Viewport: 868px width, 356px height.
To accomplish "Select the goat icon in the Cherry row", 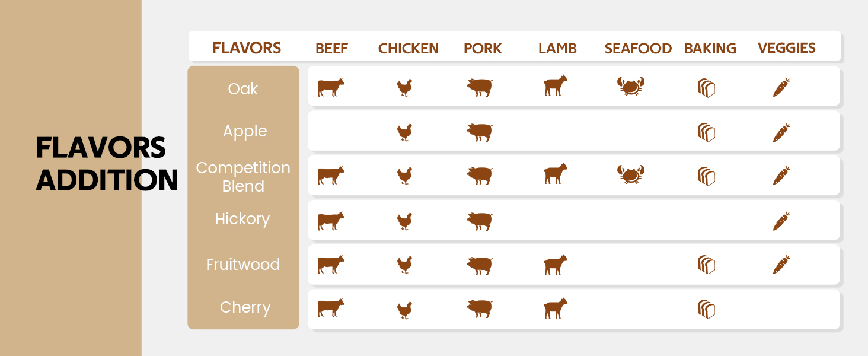I will pos(556,309).
